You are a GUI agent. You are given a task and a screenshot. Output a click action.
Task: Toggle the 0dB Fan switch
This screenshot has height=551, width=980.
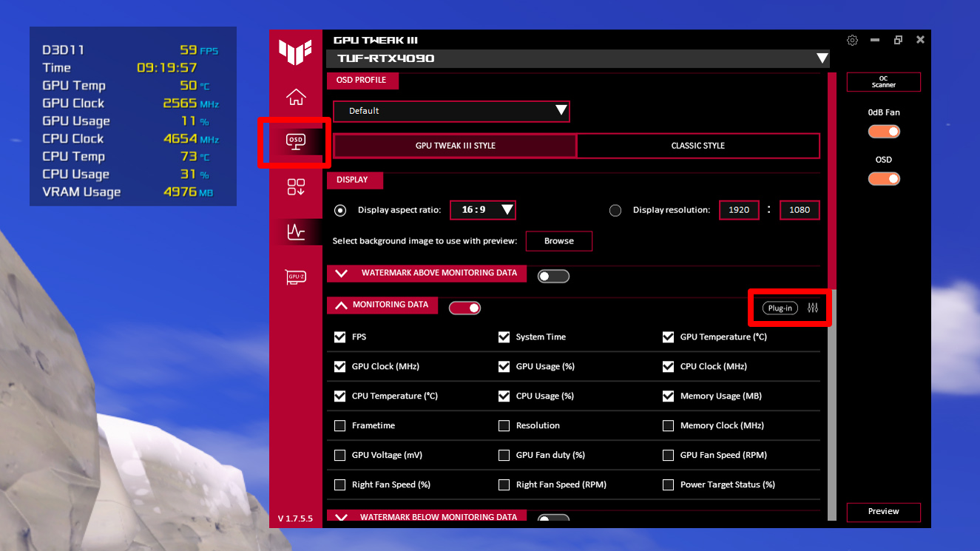884,132
